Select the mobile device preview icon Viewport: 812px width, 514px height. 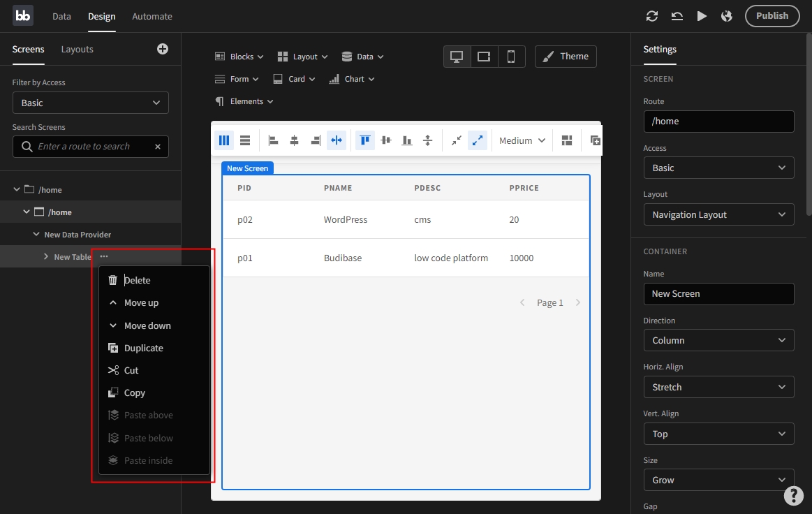tap(511, 57)
